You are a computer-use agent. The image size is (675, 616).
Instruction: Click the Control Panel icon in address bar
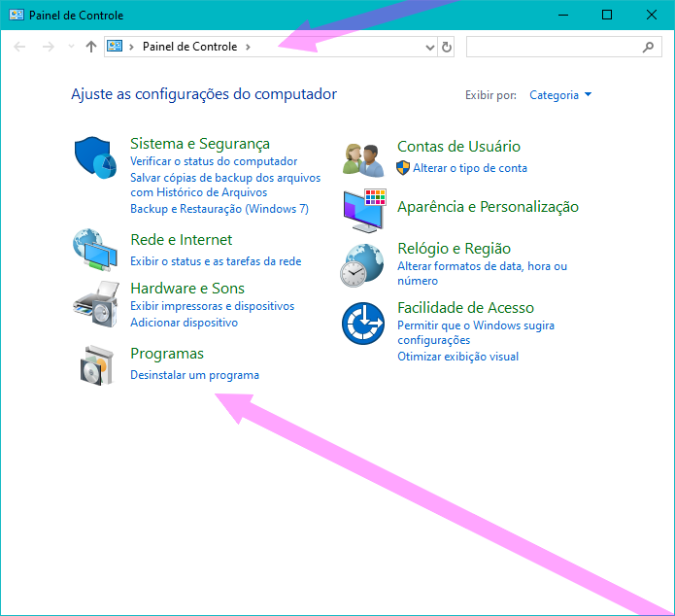115,46
